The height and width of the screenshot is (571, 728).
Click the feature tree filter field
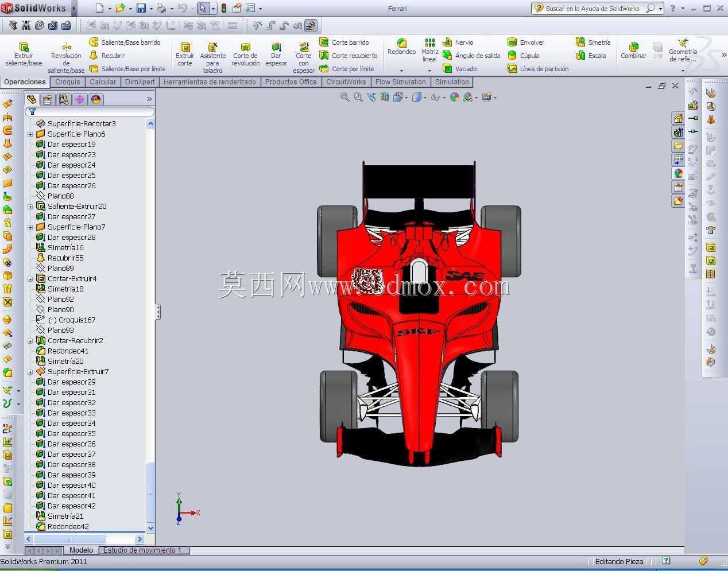click(90, 111)
